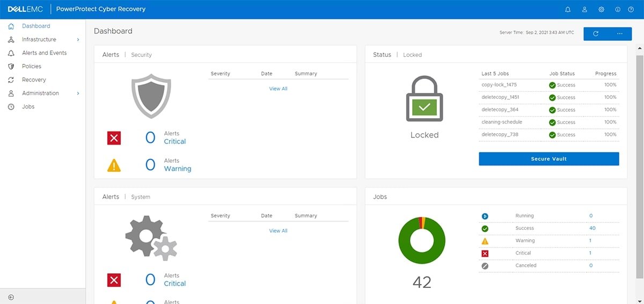Click the Security Alerts shield graphic
This screenshot has height=304, width=644.
click(151, 96)
